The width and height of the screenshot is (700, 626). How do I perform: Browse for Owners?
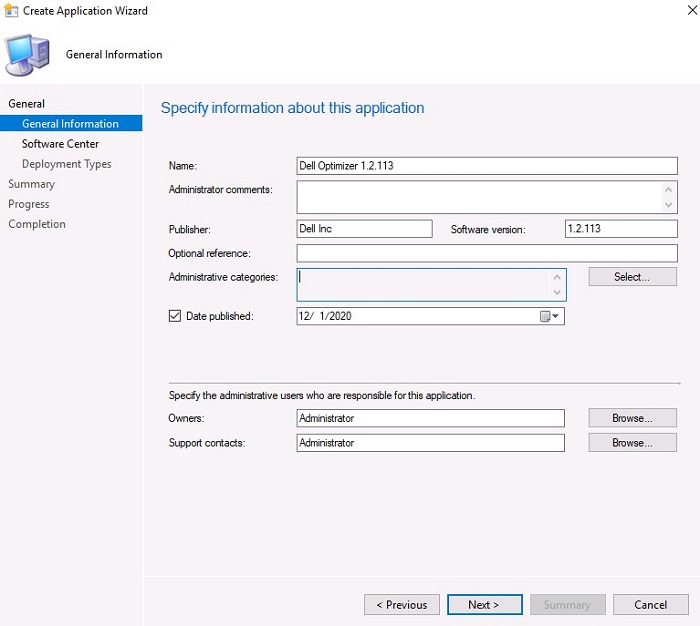pos(633,418)
